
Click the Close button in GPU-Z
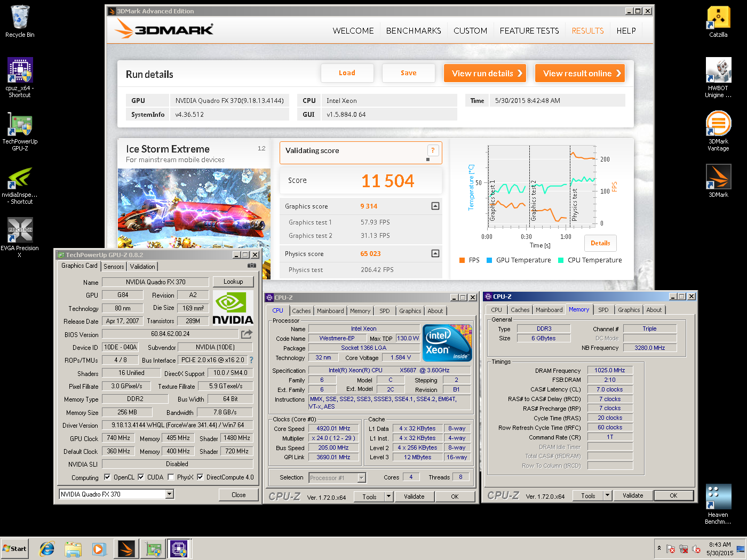click(239, 495)
